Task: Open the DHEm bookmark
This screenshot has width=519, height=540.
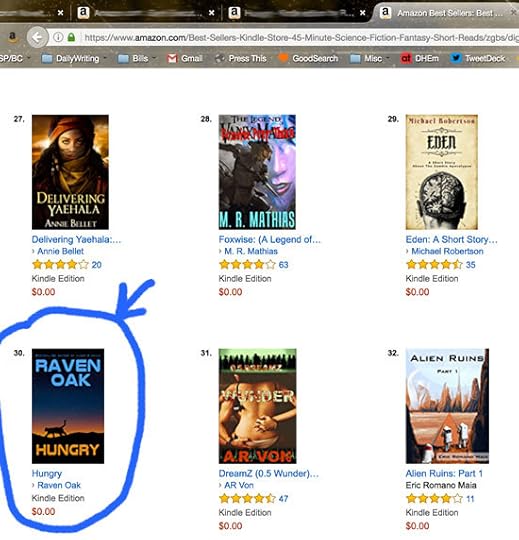Action: [x=420, y=59]
